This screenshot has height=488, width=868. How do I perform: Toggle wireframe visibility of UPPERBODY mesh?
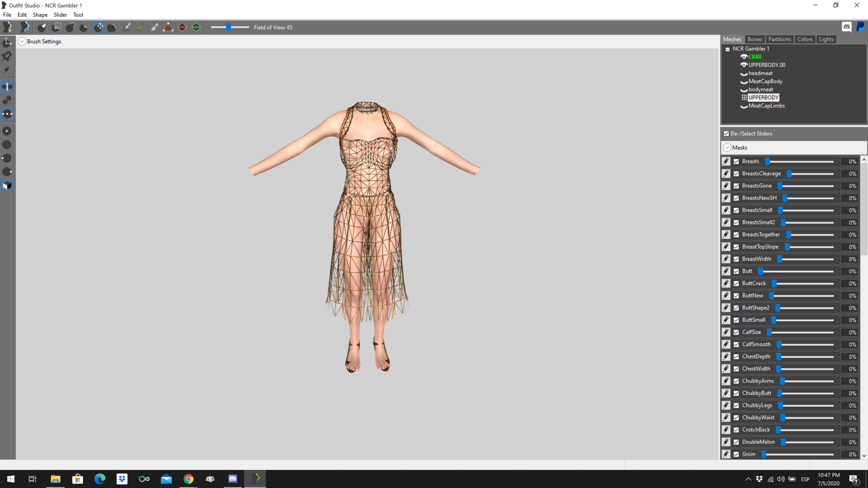point(744,98)
